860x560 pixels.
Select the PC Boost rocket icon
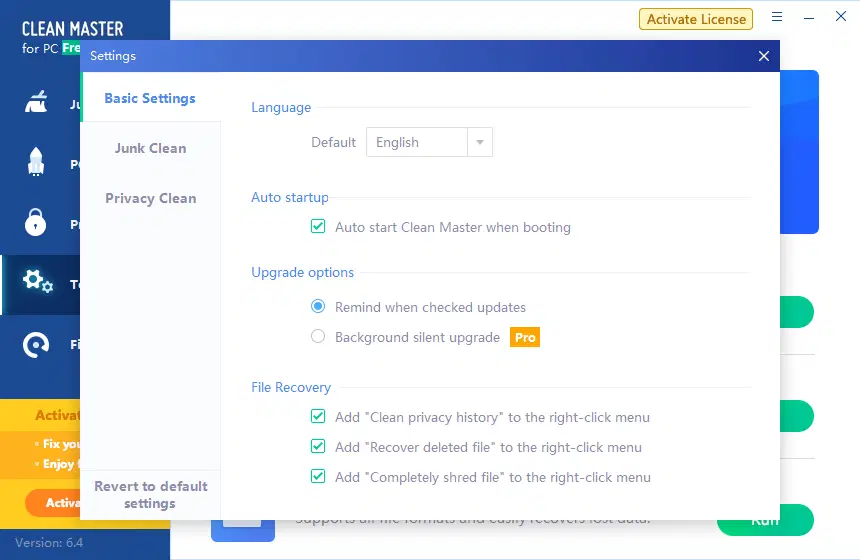click(x=36, y=162)
